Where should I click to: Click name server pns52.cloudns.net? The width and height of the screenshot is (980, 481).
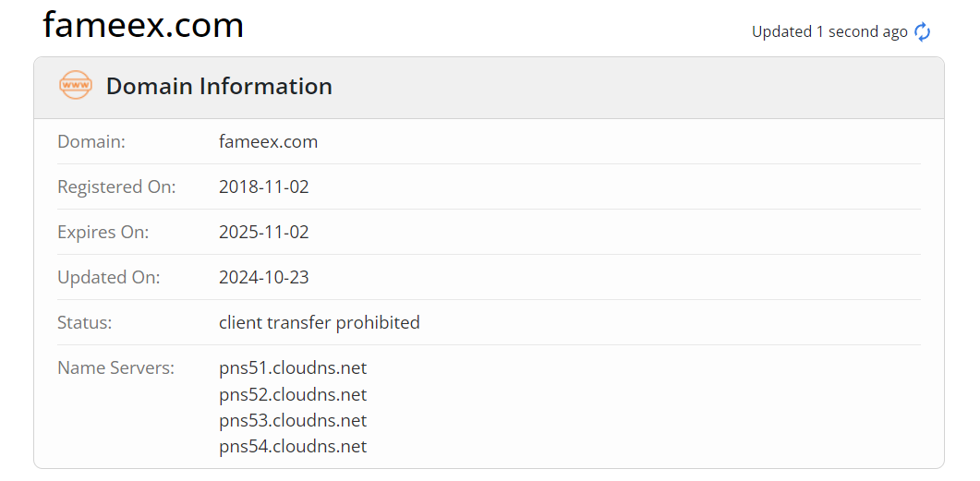click(292, 395)
